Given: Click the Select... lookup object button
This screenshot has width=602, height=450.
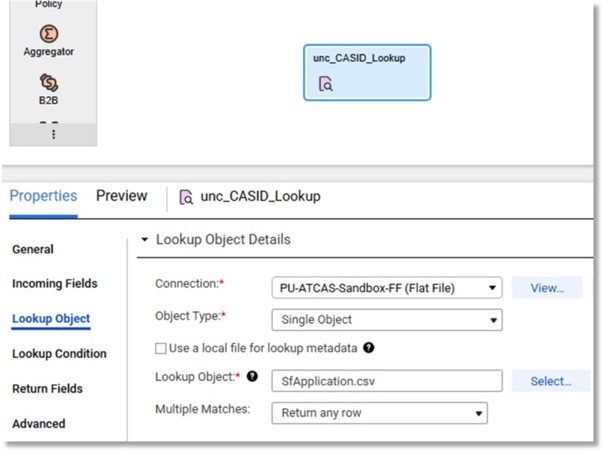Looking at the screenshot, I should click(x=547, y=381).
